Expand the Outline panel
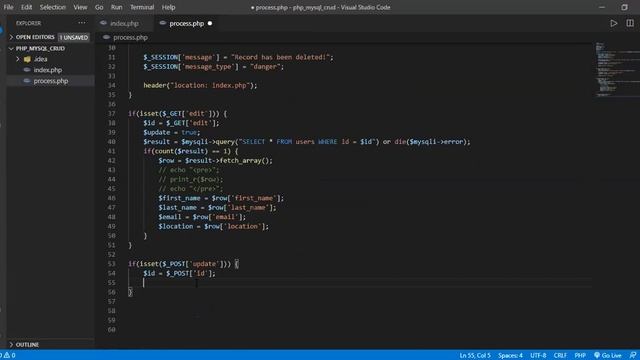The image size is (640, 360). click(x=11, y=344)
